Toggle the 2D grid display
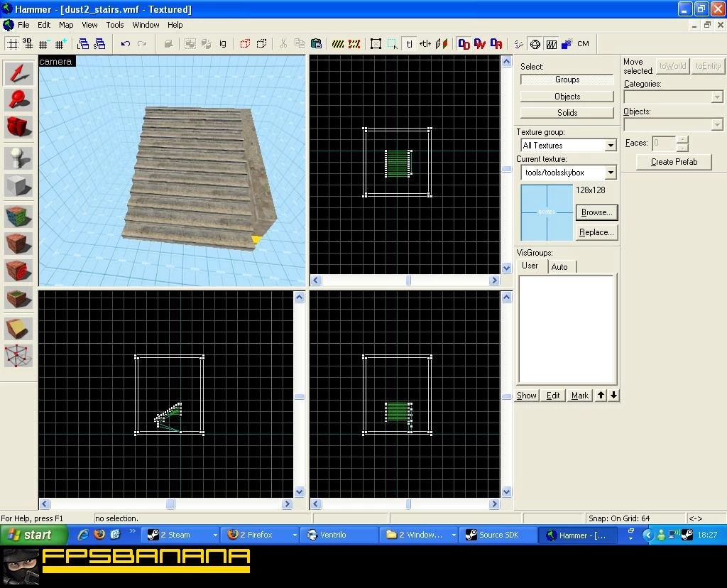The height and width of the screenshot is (588, 727). click(13, 44)
